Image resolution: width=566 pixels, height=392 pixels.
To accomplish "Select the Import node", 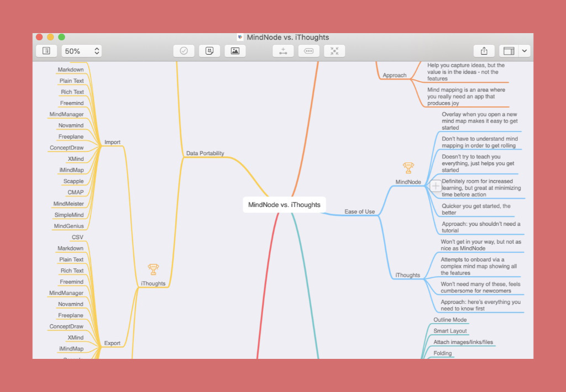I will tap(112, 142).
